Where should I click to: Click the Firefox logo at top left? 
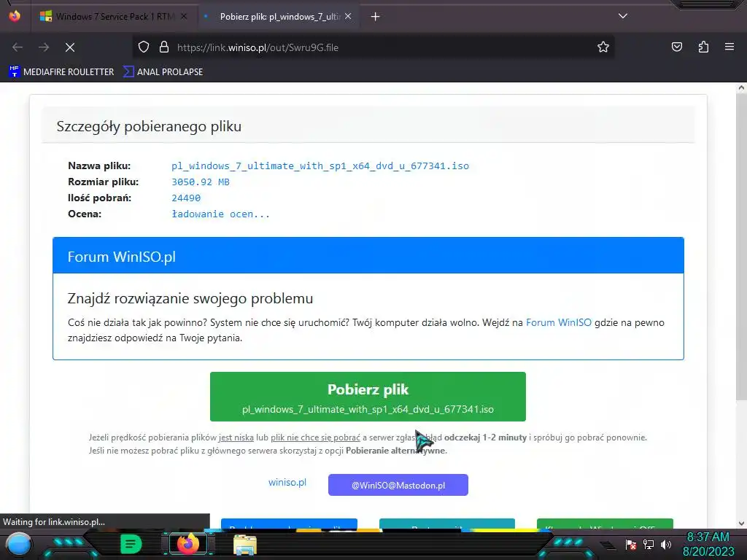click(15, 16)
